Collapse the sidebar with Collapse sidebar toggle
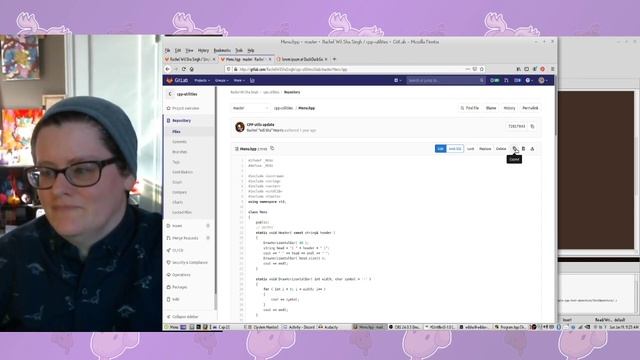Viewport: 640px width, 360px height. (184, 317)
